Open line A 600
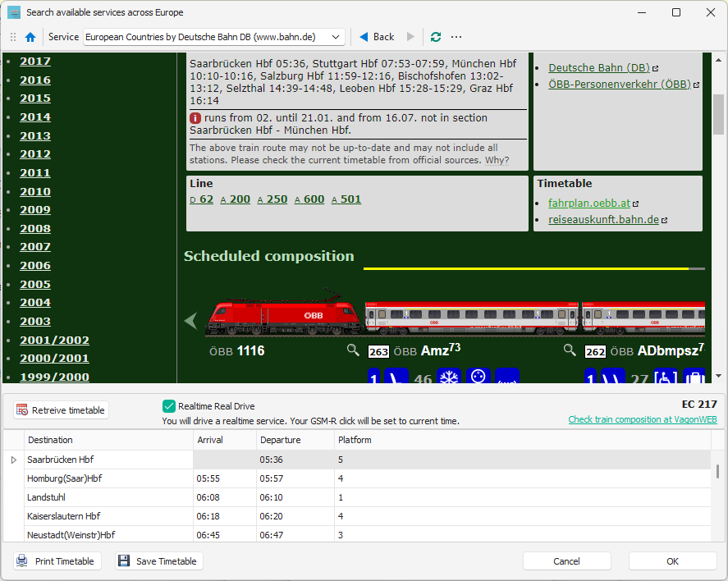 point(309,199)
